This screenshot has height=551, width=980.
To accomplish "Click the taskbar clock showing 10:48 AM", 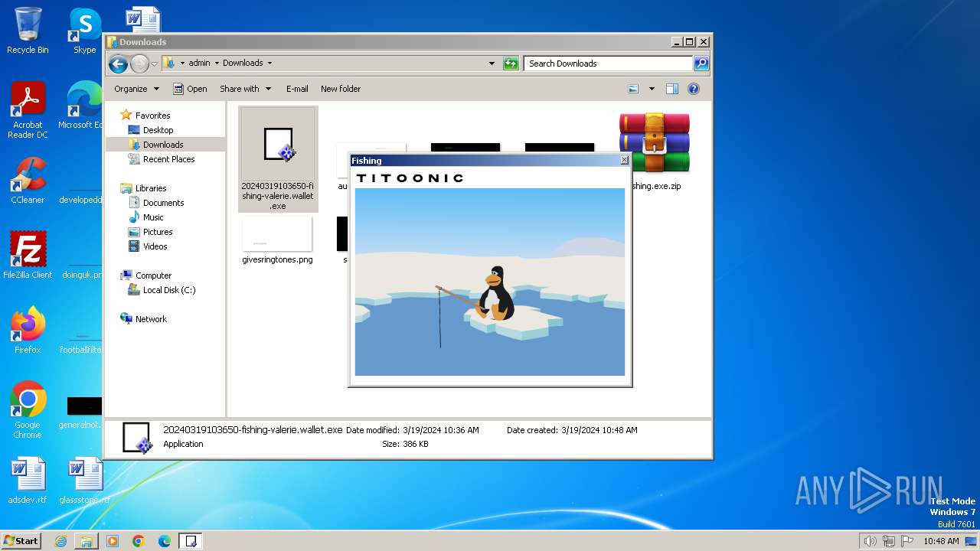I will pyautogui.click(x=941, y=541).
